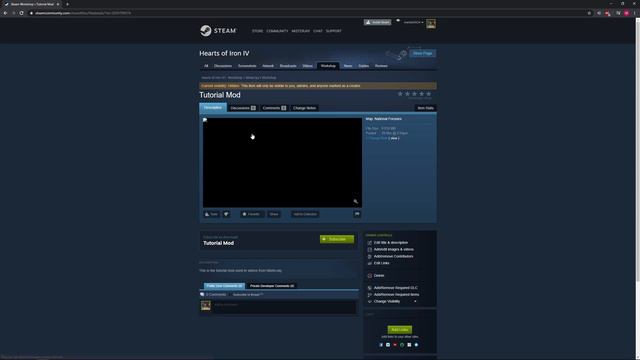This screenshot has width=640, height=360.
Task: Open the STORE menu
Action: pos(257,31)
